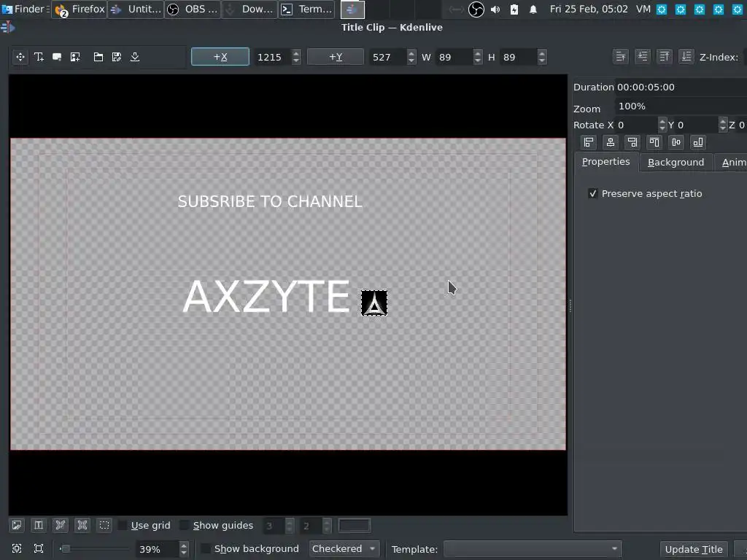The height and width of the screenshot is (560, 747).
Task: Toggle the +Y origin button
Action: (x=336, y=57)
